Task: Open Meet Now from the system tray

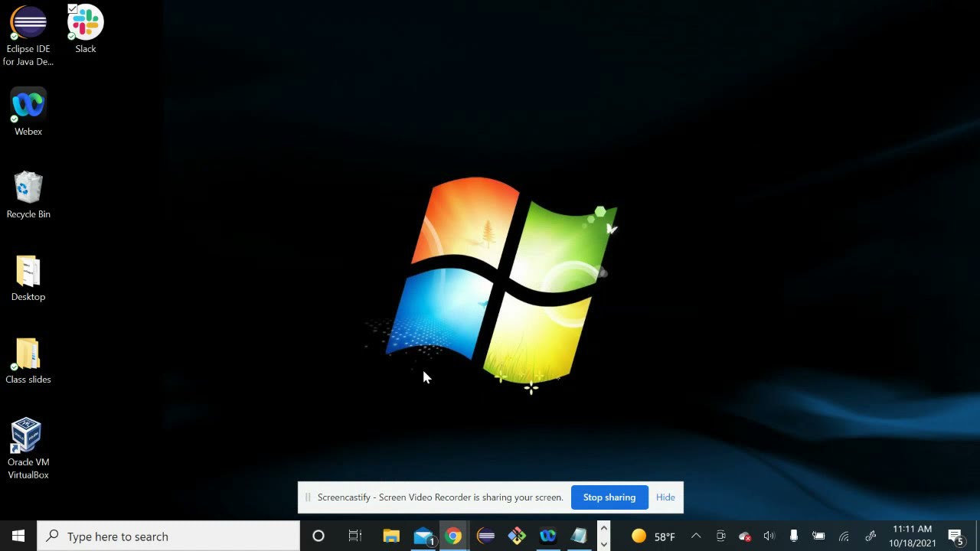Action: [x=720, y=536]
